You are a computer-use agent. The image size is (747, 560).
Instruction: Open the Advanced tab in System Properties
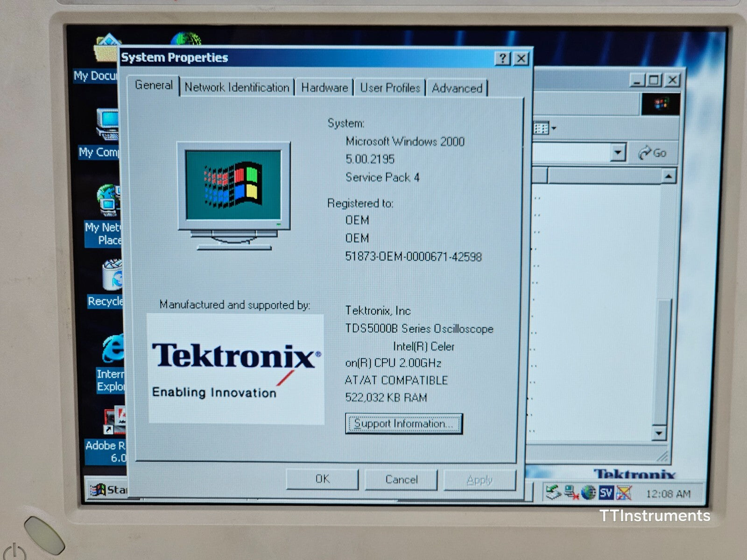(x=457, y=89)
